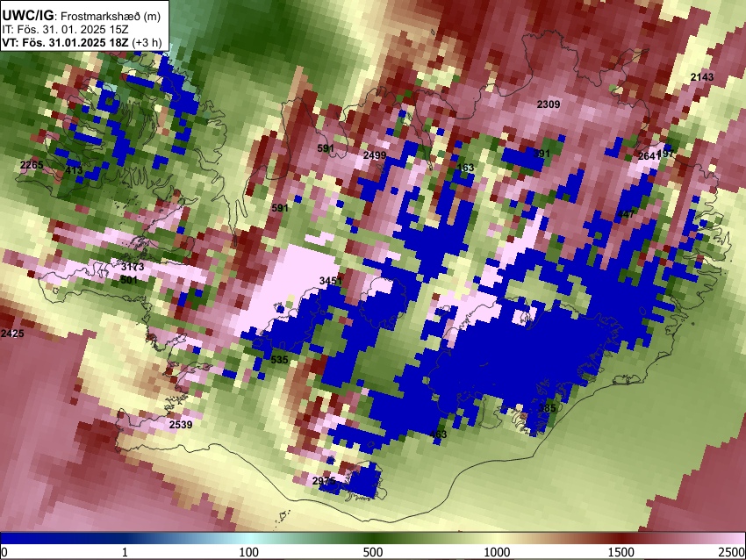
Task: Click the map value label '463'
Action: pos(438,434)
